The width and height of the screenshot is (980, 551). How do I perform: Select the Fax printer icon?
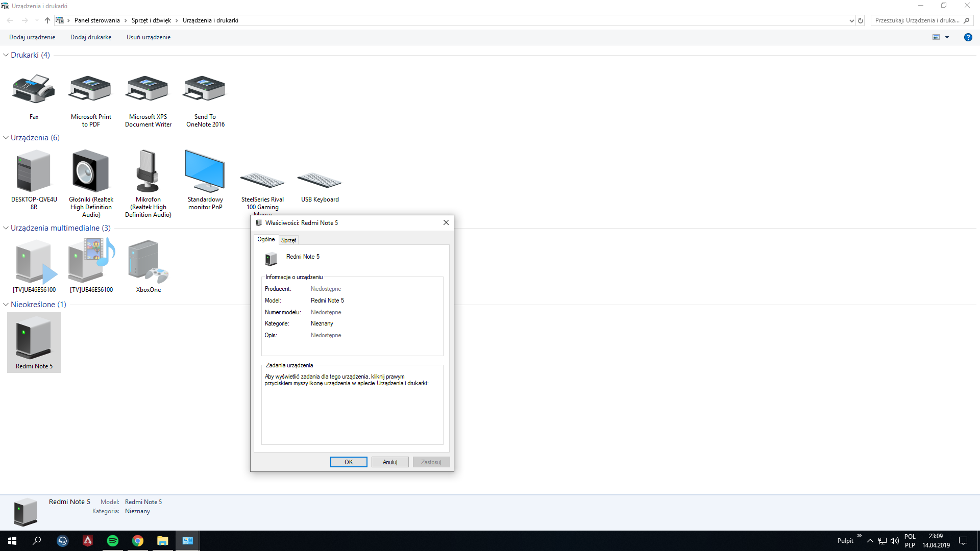click(x=34, y=92)
